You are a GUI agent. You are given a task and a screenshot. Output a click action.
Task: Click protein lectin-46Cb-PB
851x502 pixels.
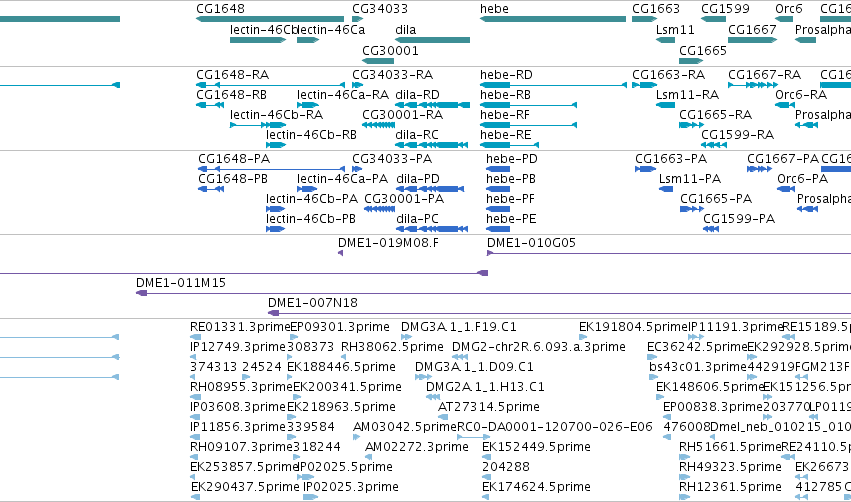(275, 229)
